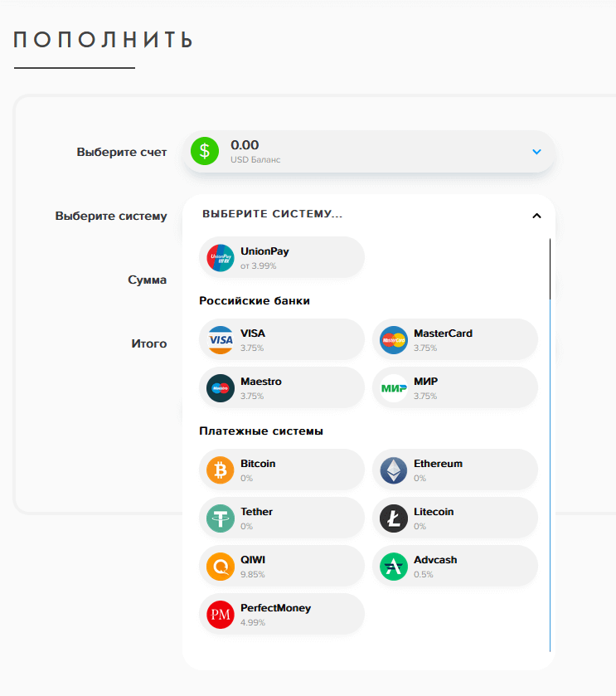
Task: Click the 'Выберите систему...' dropdown header
Action: click(274, 214)
